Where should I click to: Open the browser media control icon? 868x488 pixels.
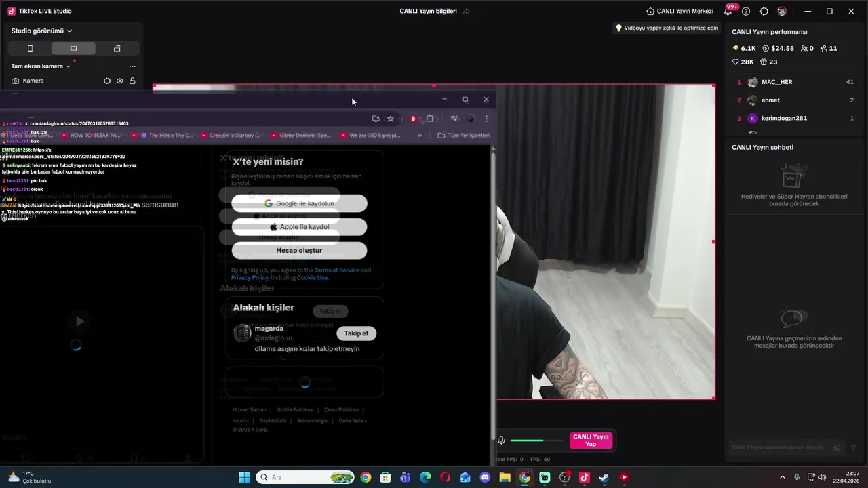454,119
